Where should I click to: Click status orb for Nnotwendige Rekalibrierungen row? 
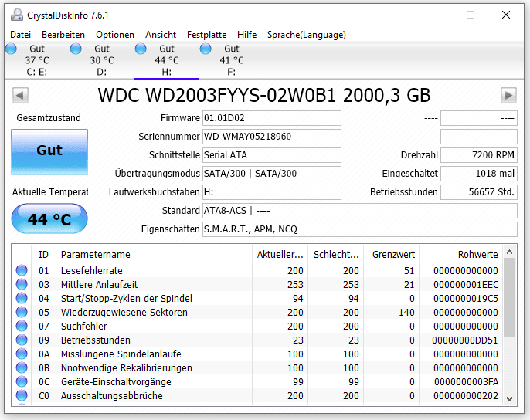pyautogui.click(x=22, y=367)
